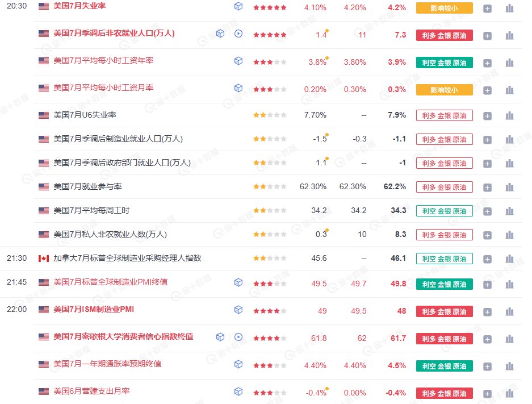Open cube icon for 美国7月平均每小时工资年率
The width and height of the screenshot is (532, 404).
[x=238, y=60]
